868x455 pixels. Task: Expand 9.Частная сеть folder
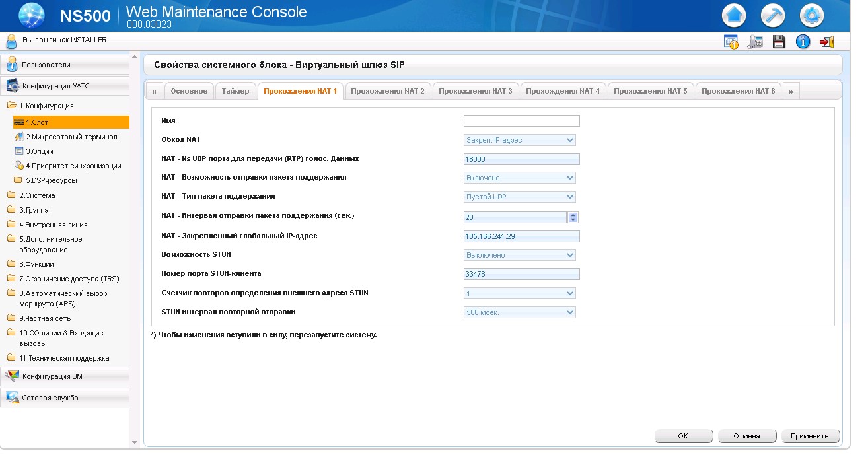point(40,318)
